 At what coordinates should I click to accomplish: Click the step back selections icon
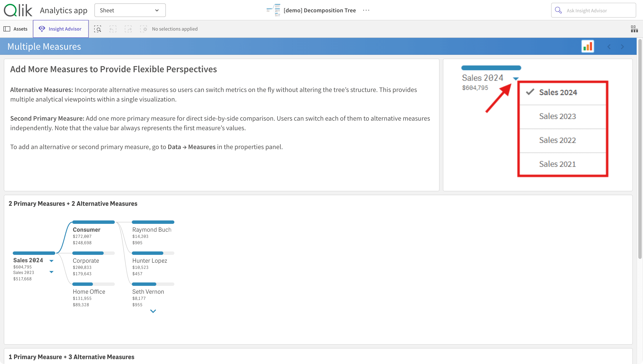(x=113, y=29)
